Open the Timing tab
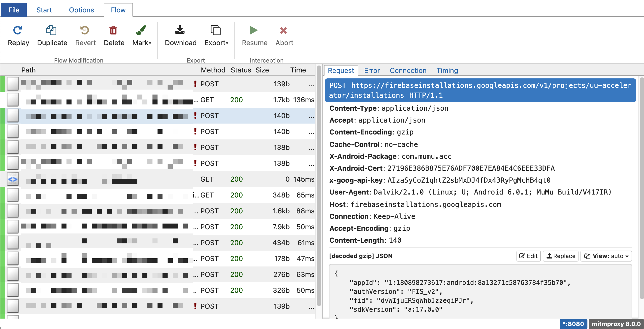 pos(447,70)
